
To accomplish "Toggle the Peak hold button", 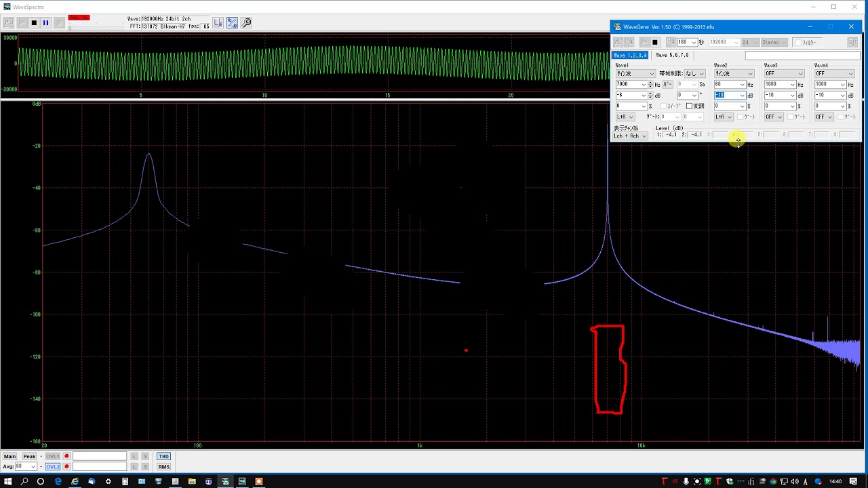I will tap(29, 456).
